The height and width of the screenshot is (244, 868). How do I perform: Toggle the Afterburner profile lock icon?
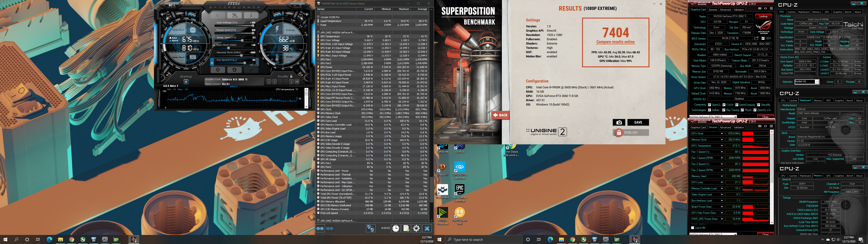(x=291, y=76)
